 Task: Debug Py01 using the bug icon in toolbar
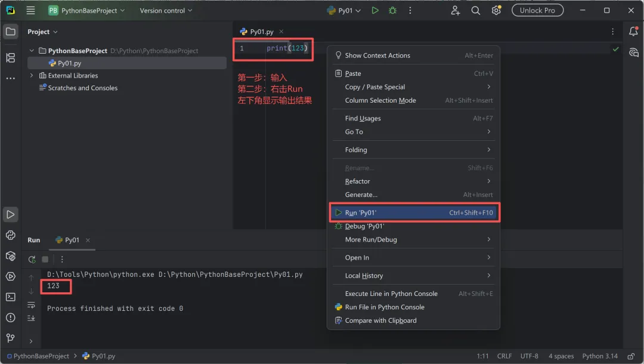392,10
